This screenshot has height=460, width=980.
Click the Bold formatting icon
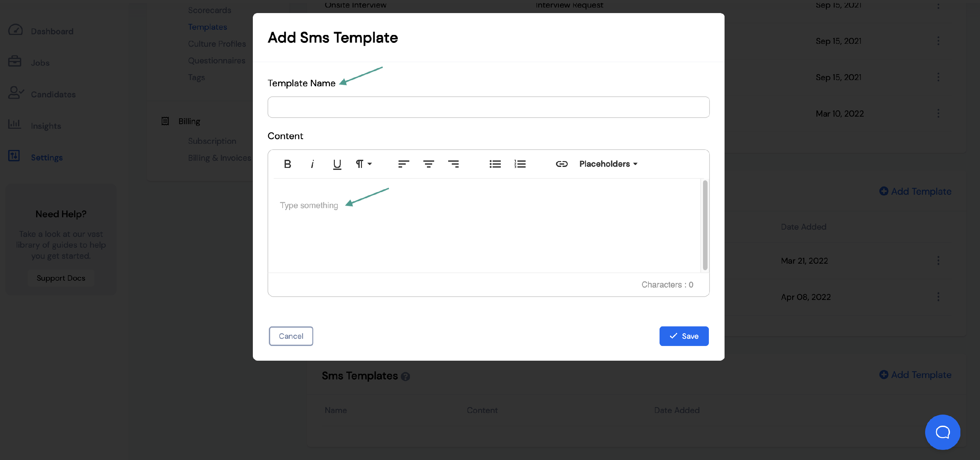point(287,163)
